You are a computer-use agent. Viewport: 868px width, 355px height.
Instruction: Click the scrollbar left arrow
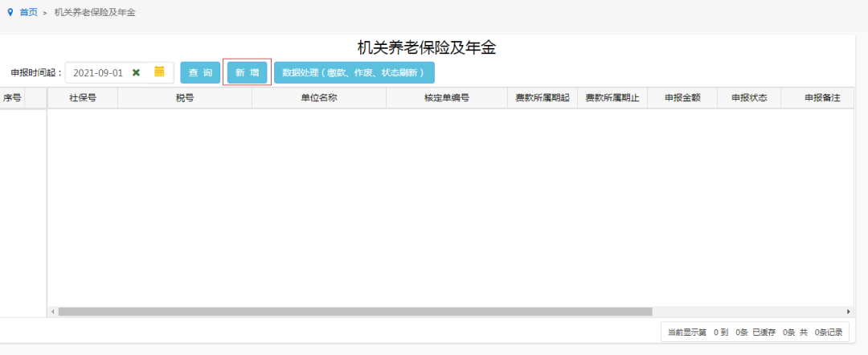click(52, 312)
